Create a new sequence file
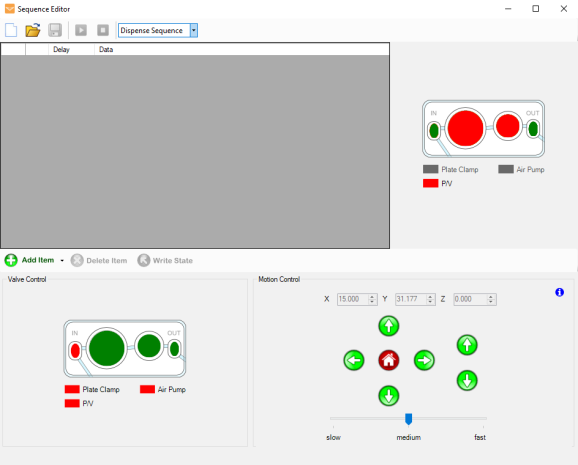Screen dimensions: 578x465 [x=11, y=30]
